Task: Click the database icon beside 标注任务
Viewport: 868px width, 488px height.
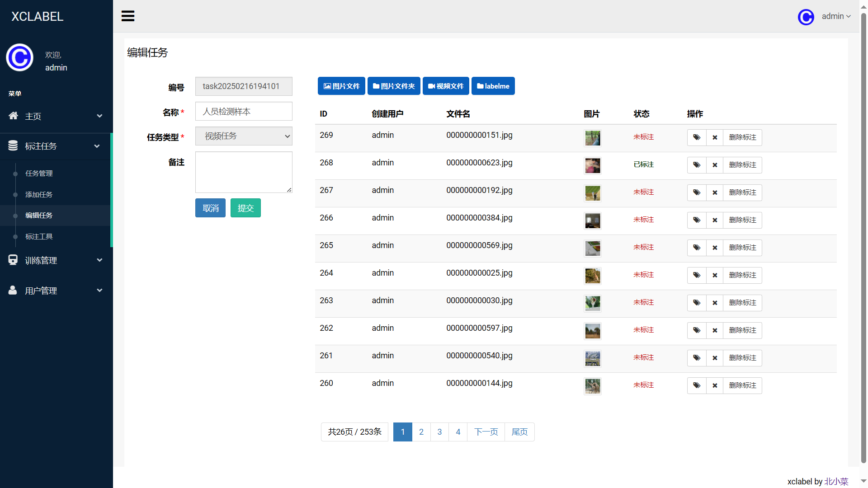Action: click(13, 146)
